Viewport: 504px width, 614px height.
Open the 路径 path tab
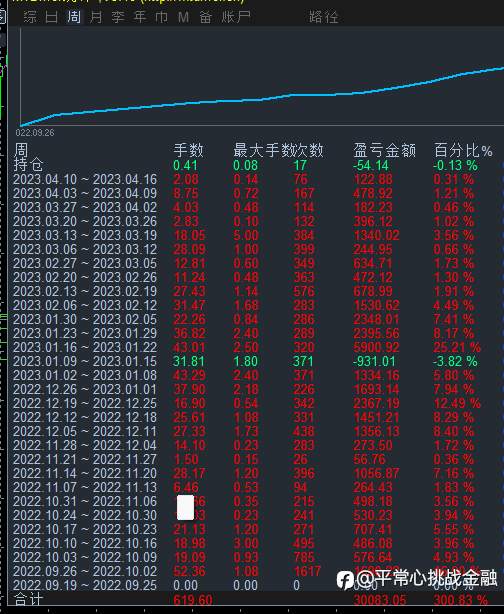(323, 17)
